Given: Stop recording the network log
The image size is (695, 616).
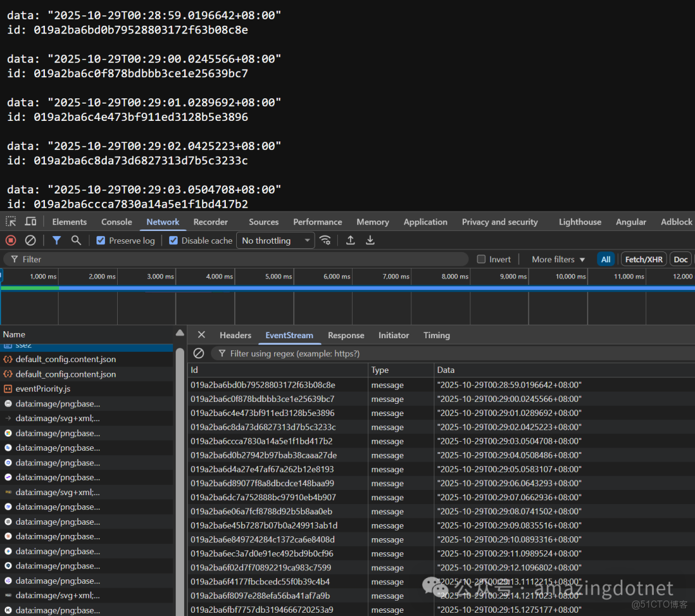Looking at the screenshot, I should coord(10,240).
